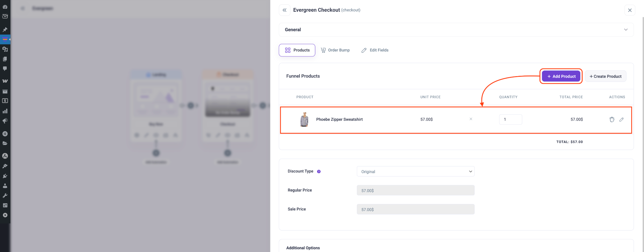The height and width of the screenshot is (252, 644).
Task: Click the UNIT PRICE column header
Action: point(430,97)
